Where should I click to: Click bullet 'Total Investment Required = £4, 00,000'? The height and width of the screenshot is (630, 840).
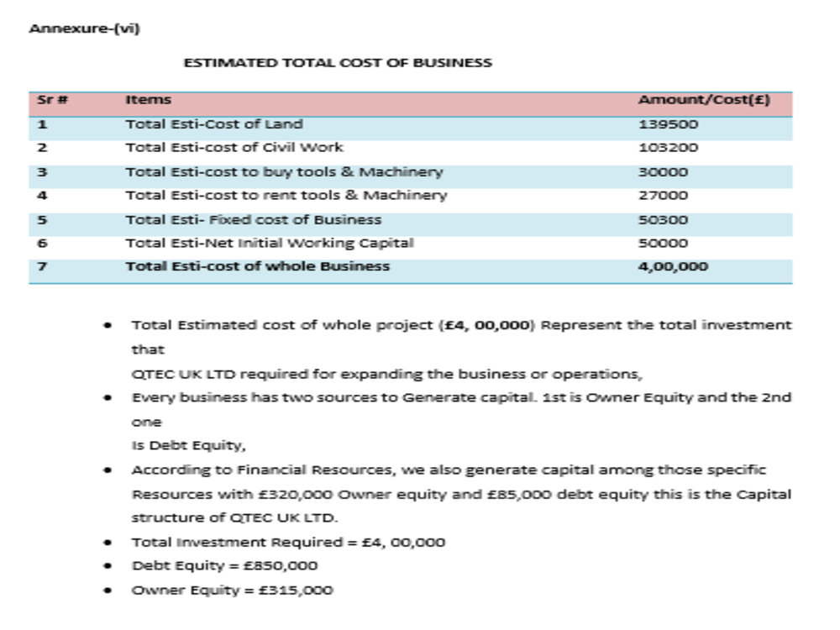pos(288,542)
